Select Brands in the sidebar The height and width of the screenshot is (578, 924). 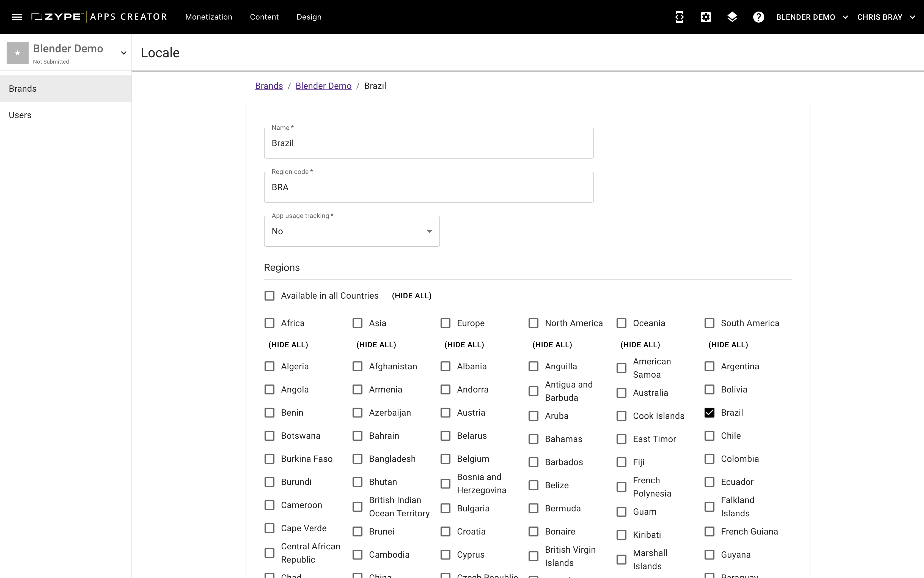coord(66,89)
